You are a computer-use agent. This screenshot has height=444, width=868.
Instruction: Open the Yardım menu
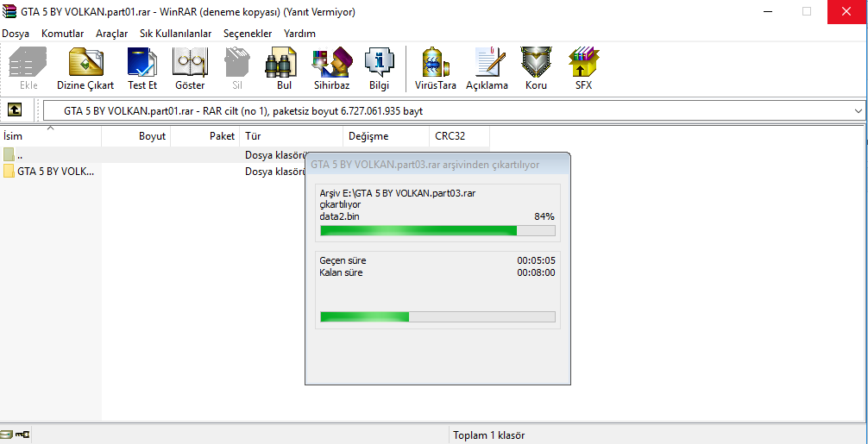click(x=299, y=34)
